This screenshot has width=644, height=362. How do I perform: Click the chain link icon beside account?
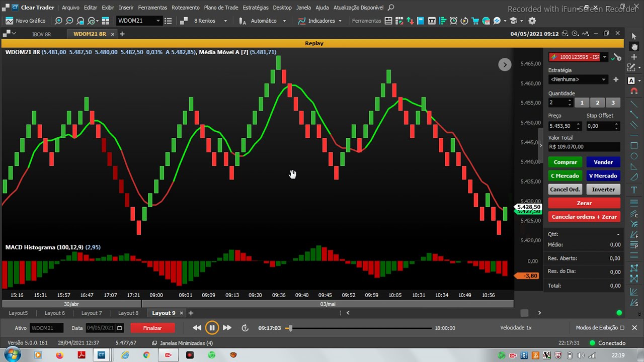(x=617, y=57)
